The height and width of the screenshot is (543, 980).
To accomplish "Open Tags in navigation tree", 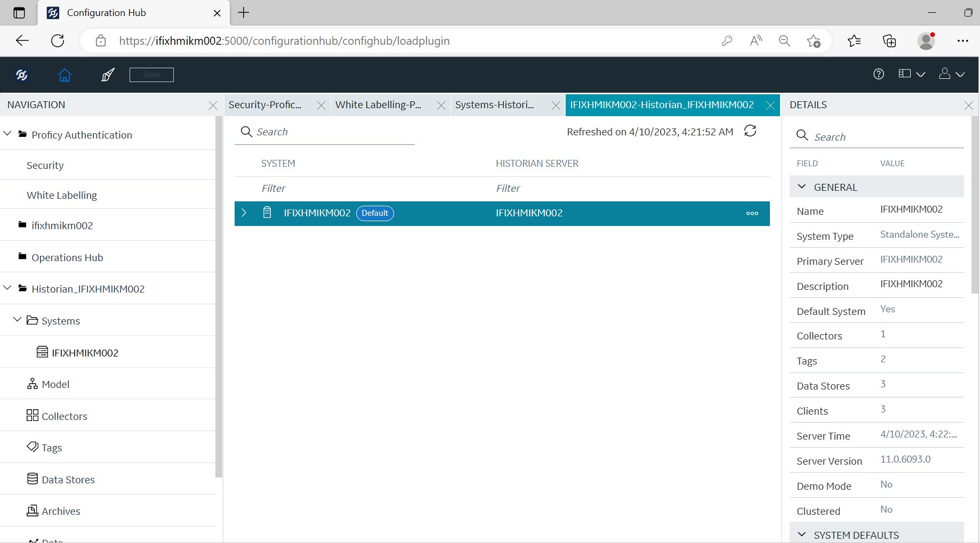I will [52, 448].
